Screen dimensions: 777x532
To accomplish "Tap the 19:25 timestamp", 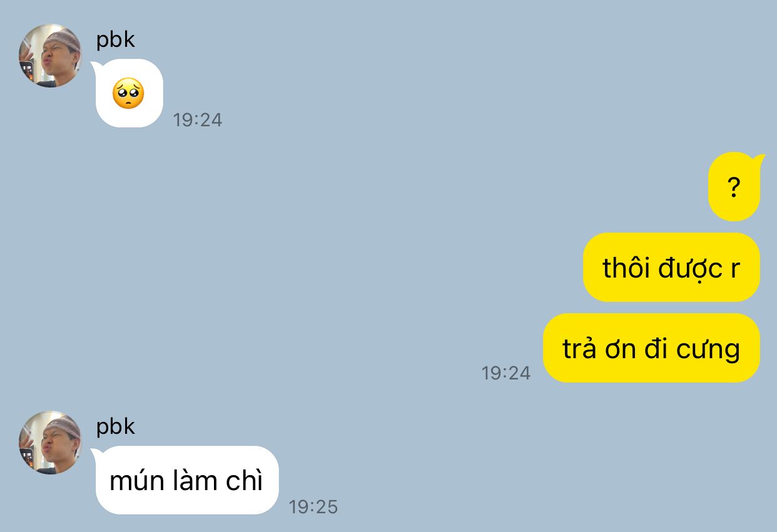I will pyautogui.click(x=313, y=506).
